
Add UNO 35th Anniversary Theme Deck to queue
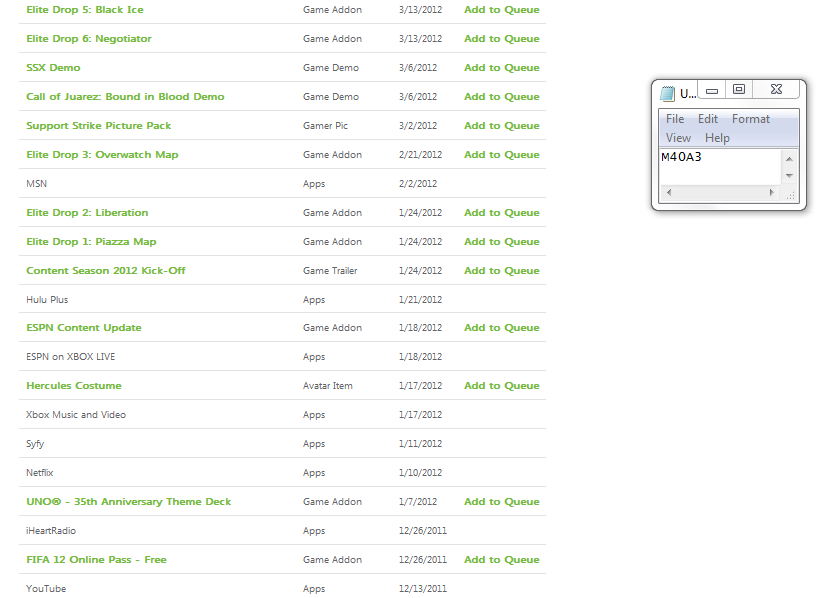click(x=502, y=502)
